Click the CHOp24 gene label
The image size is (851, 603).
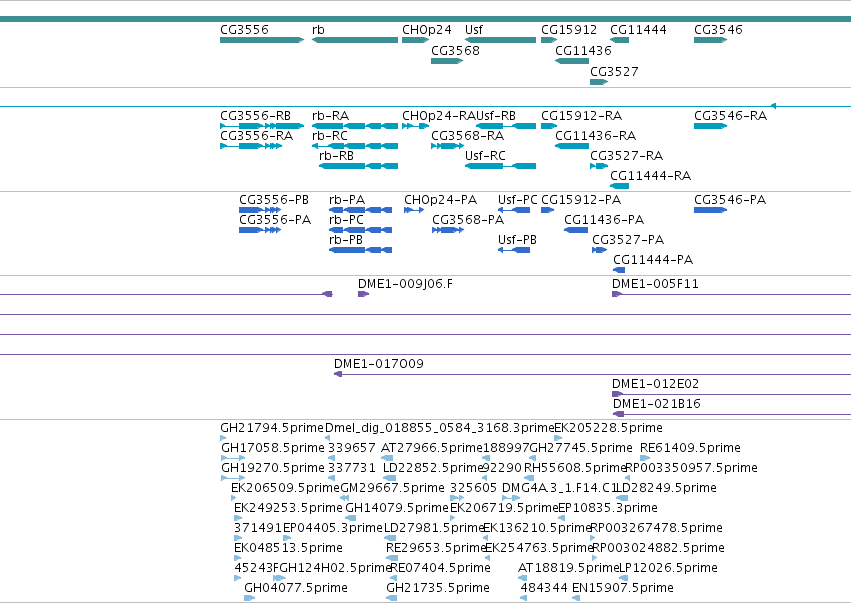click(427, 30)
